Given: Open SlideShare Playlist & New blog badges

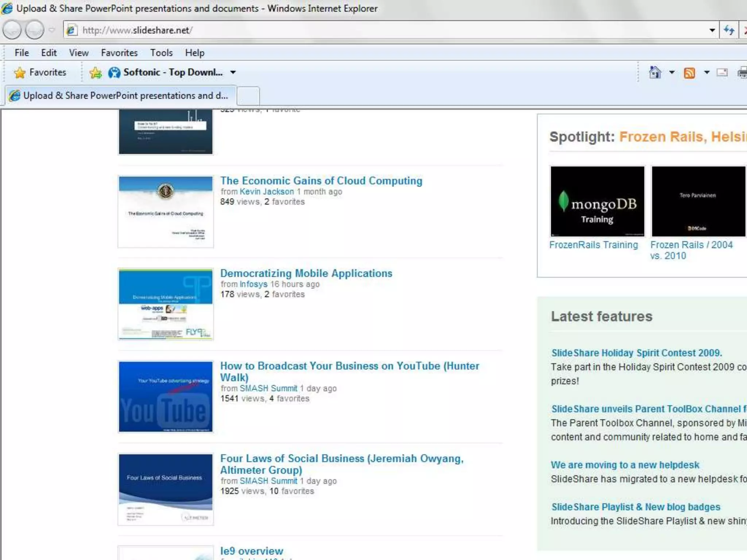Looking at the screenshot, I should [636, 507].
